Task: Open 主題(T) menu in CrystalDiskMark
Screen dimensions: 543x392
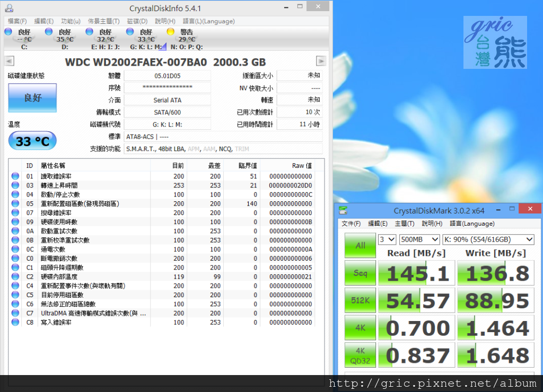Action: click(405, 224)
